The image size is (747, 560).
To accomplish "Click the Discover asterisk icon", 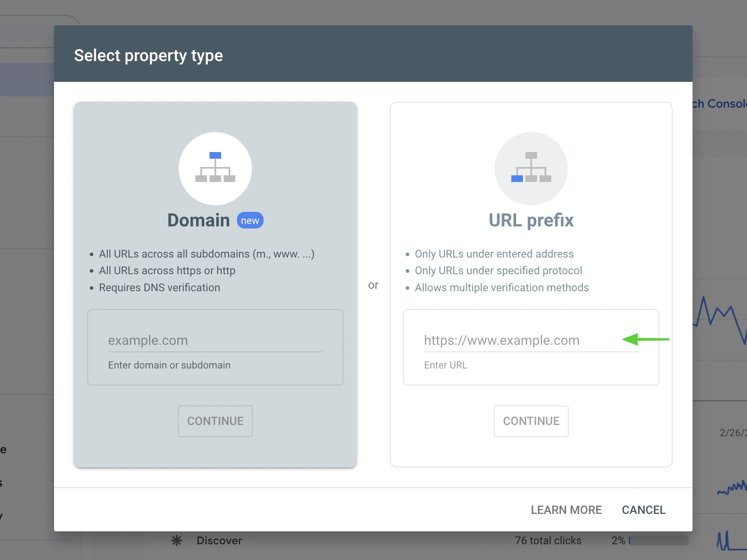I will point(177,540).
